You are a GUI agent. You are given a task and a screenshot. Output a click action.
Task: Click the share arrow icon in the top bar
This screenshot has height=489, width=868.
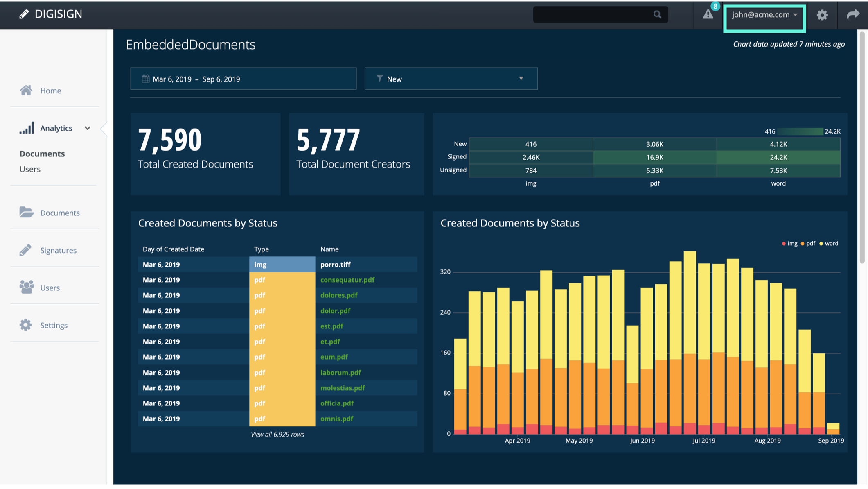coord(853,15)
